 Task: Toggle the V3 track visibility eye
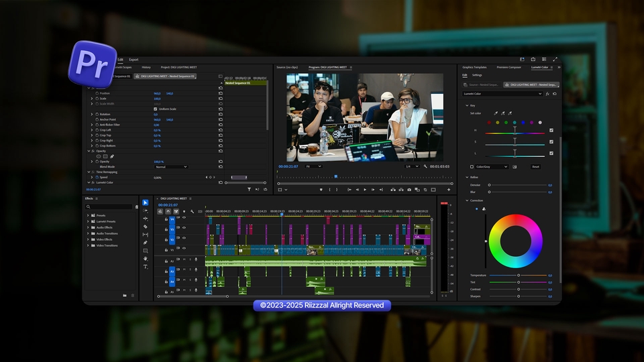point(184,227)
